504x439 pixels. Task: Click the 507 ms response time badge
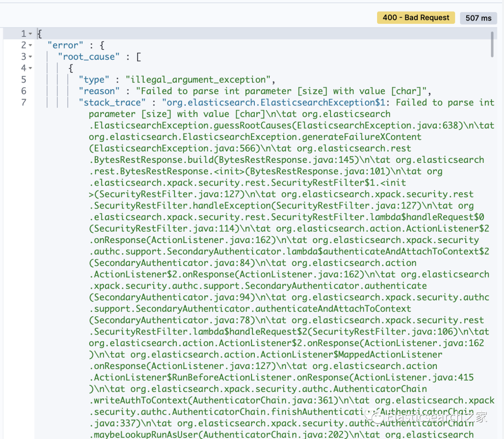[x=478, y=18]
